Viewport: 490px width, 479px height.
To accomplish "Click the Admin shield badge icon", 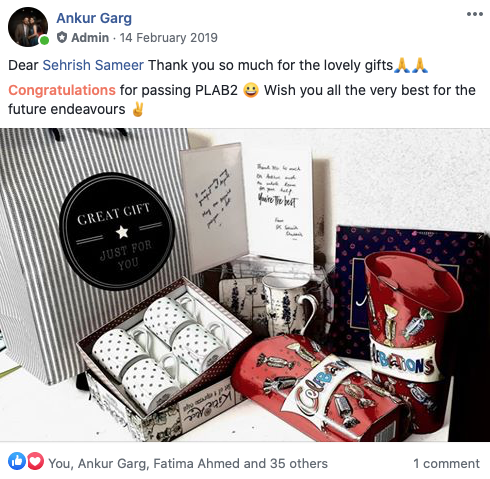I will (x=62, y=37).
